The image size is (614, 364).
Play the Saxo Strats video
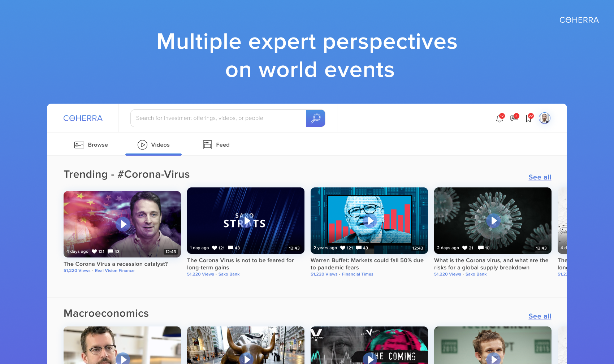(247, 221)
